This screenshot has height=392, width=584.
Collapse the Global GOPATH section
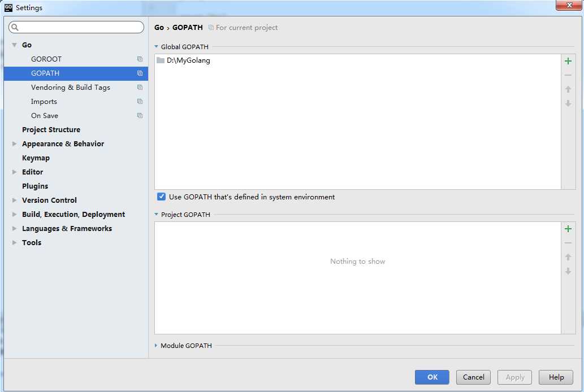click(x=157, y=47)
